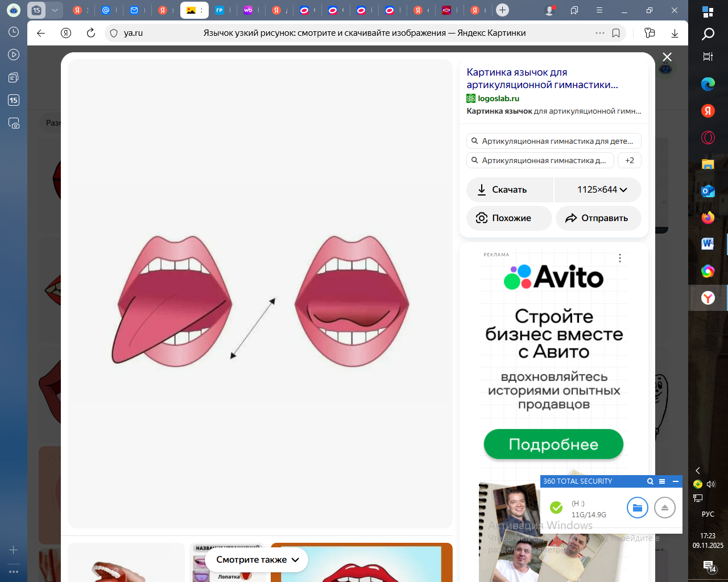Screen dimensions: 728x582
Task: Expand the 1125×644 image size dropdown
Action: [601, 190]
